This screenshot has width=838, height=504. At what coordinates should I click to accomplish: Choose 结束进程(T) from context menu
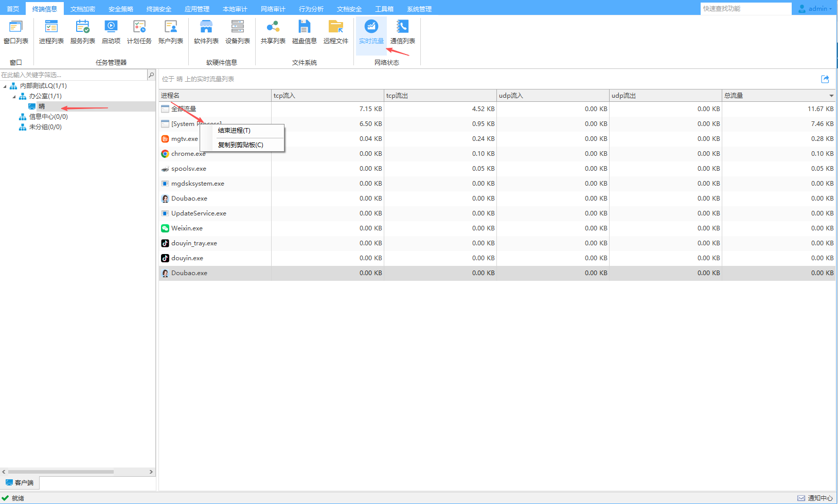(234, 131)
